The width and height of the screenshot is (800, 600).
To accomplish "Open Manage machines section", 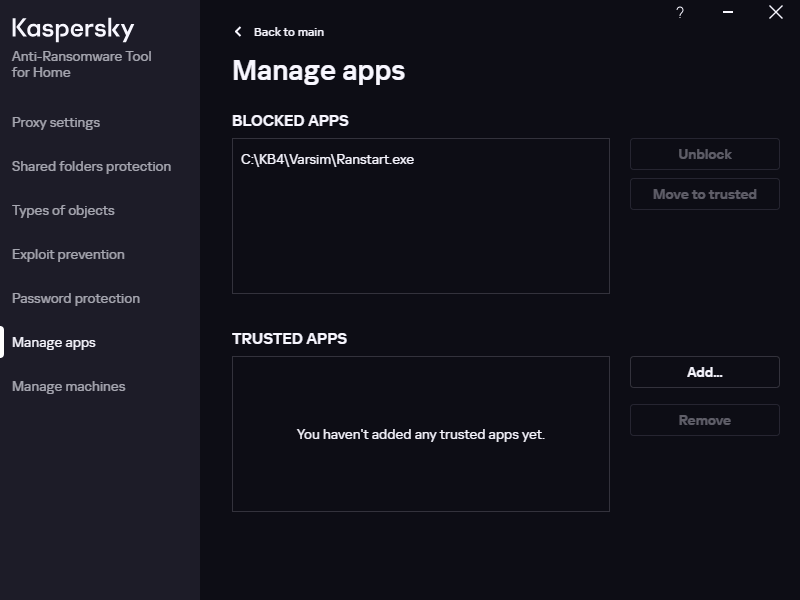I will pyautogui.click(x=69, y=386).
